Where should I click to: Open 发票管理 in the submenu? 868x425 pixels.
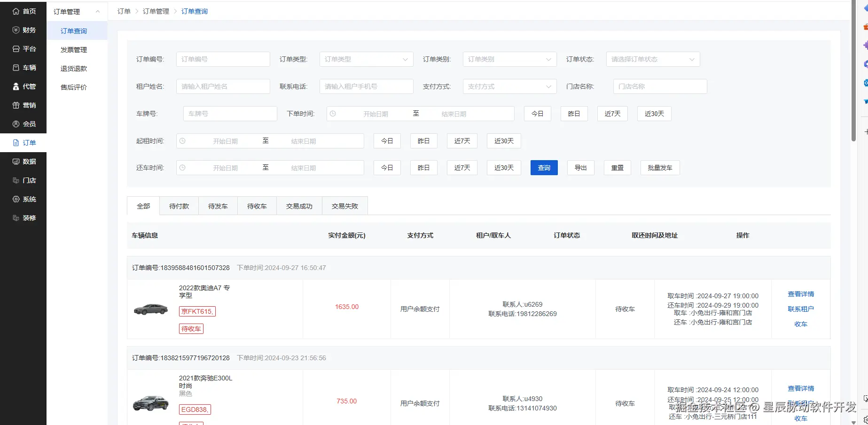74,50
